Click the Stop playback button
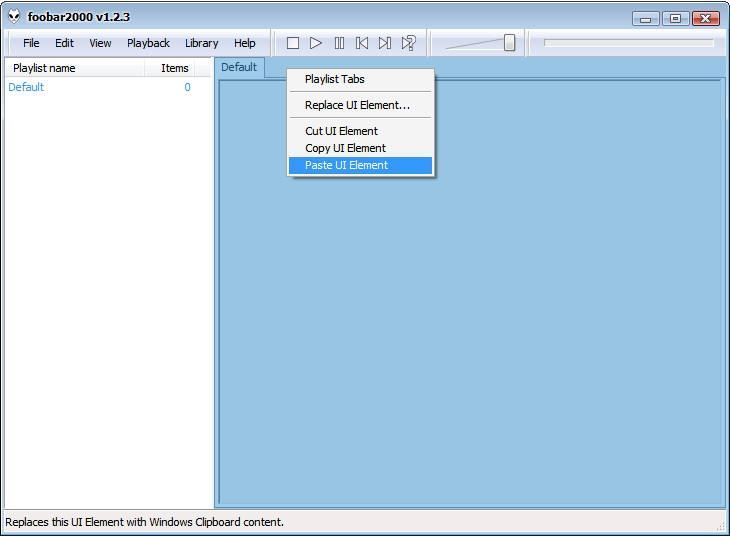 293,43
